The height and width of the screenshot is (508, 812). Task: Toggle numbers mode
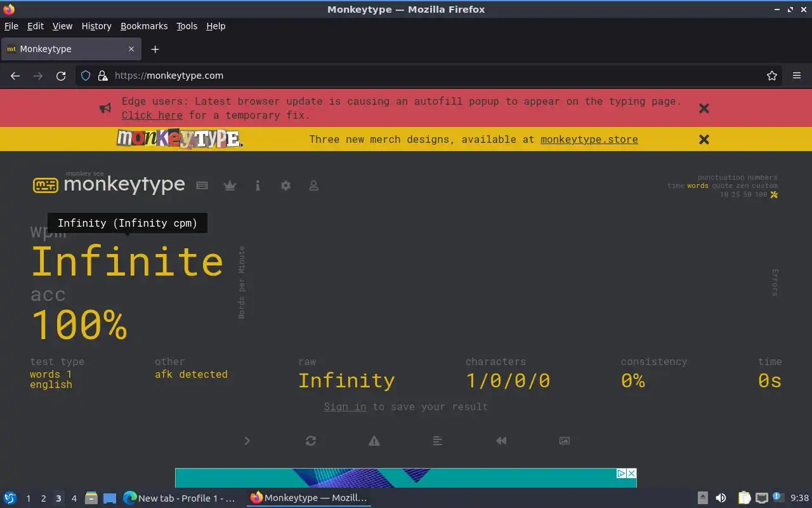pyautogui.click(x=762, y=178)
